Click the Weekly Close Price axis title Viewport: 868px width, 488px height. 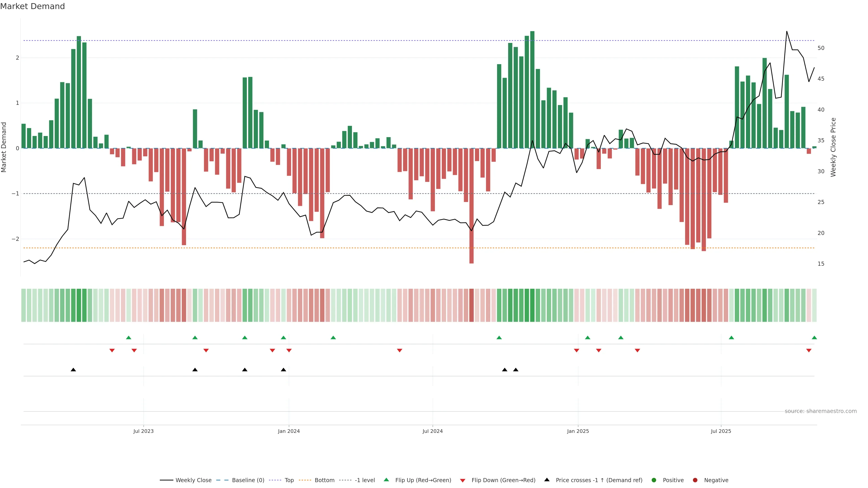coord(833,147)
